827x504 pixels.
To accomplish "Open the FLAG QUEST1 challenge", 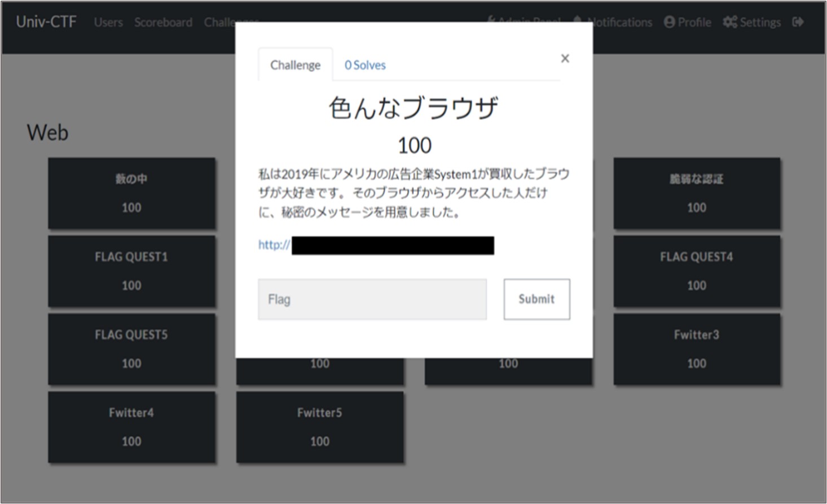I will coord(131,271).
